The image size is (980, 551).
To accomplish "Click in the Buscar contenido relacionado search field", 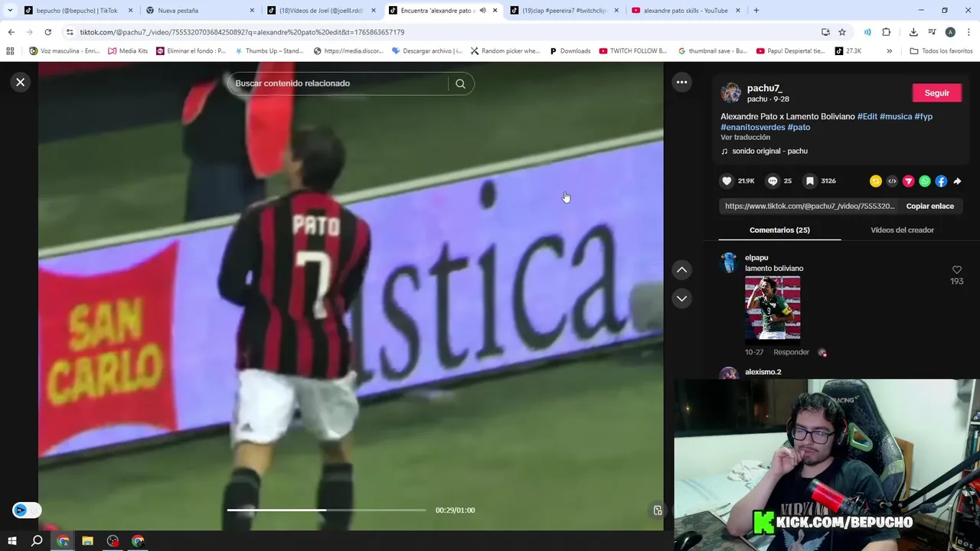I will [x=337, y=83].
